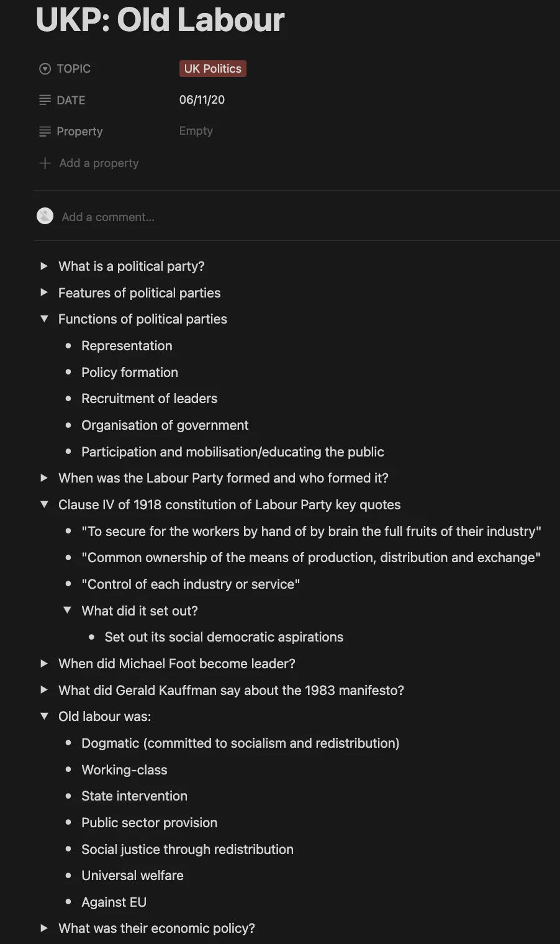560x944 pixels.
Task: Click the bullet beside Working-class
Action: click(x=68, y=769)
